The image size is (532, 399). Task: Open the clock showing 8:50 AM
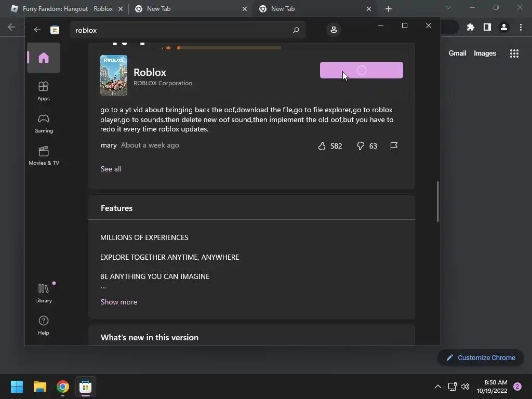pyautogui.click(x=492, y=387)
